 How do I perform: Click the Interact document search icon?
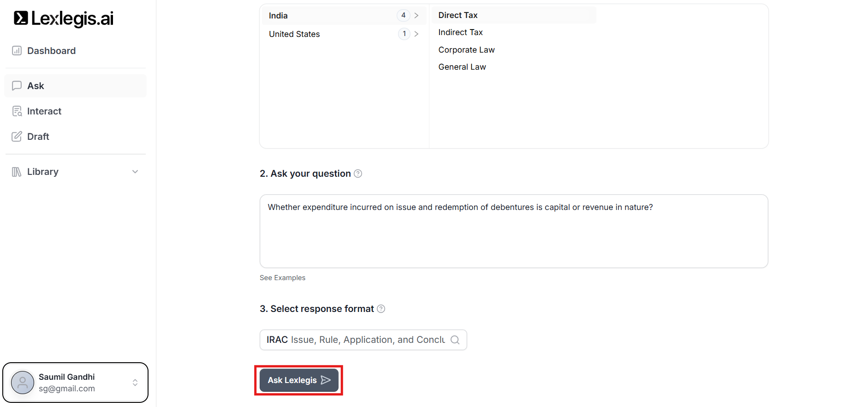pyautogui.click(x=17, y=111)
